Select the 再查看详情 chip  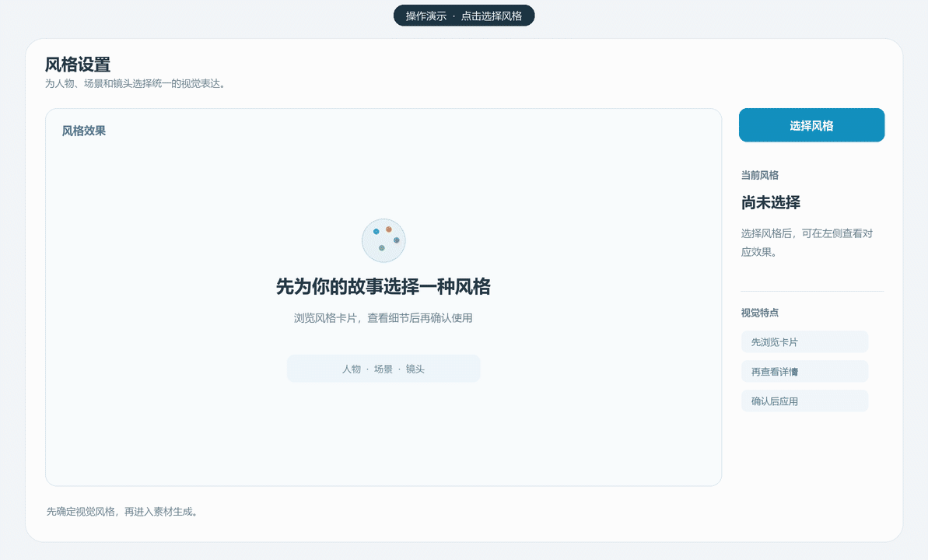(804, 371)
